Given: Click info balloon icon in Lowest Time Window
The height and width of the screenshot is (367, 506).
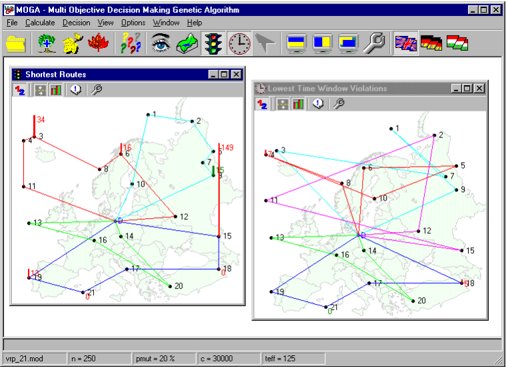Looking at the screenshot, I should [318, 104].
